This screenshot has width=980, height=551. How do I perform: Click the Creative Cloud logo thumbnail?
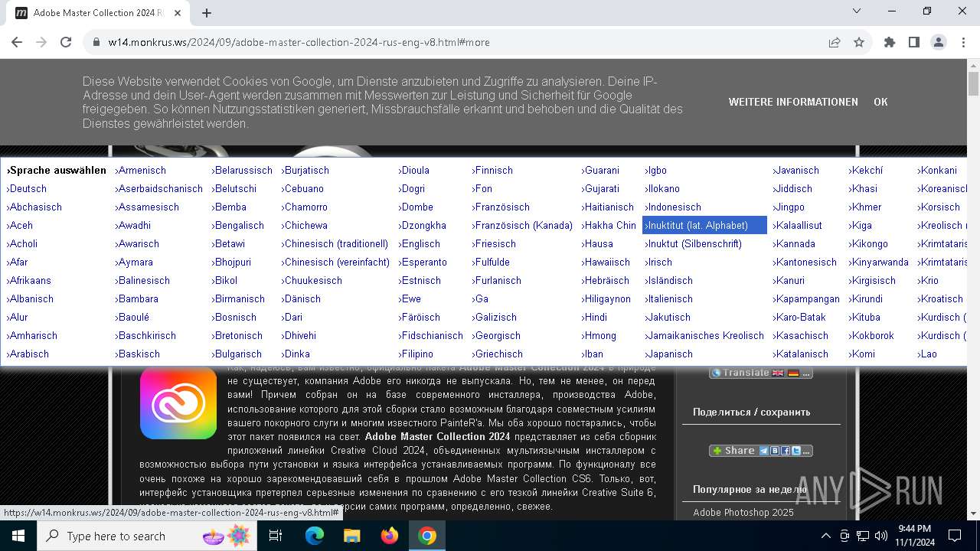tap(178, 403)
